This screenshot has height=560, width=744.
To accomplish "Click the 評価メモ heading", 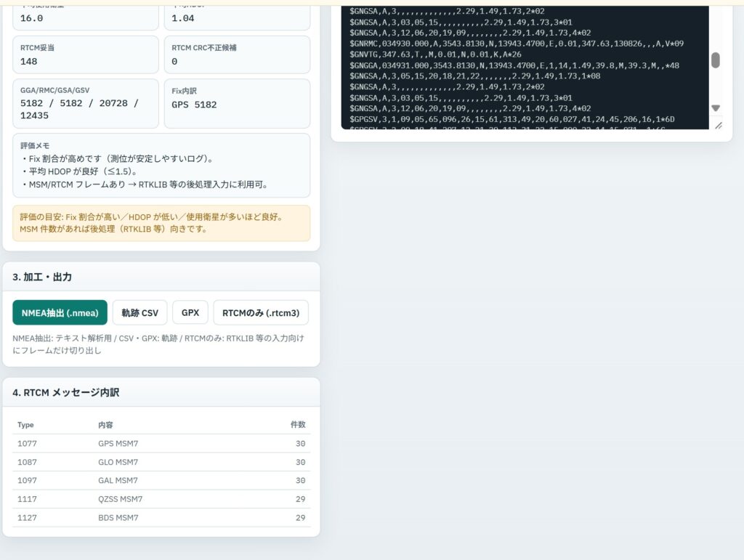I will coord(35,145).
